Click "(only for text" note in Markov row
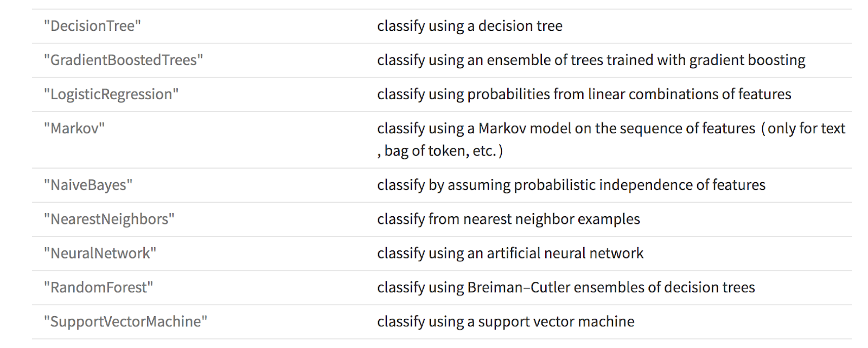The width and height of the screenshot is (868, 348). (803, 128)
